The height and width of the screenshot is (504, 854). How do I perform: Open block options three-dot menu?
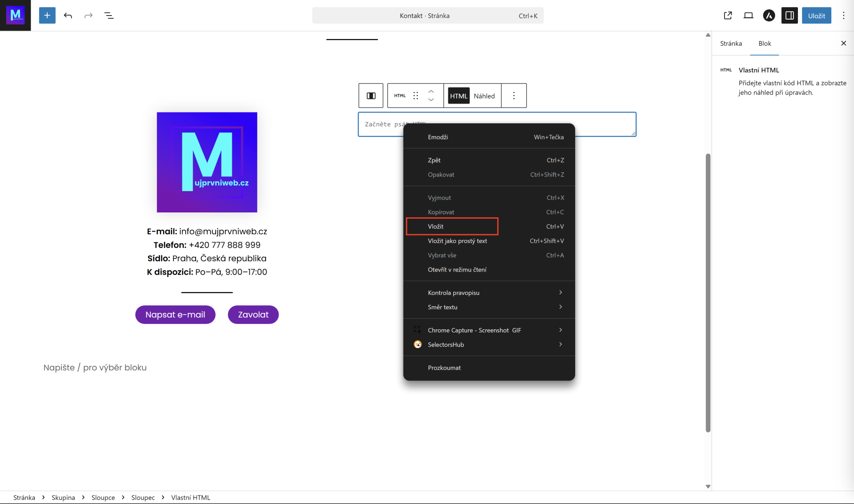514,96
